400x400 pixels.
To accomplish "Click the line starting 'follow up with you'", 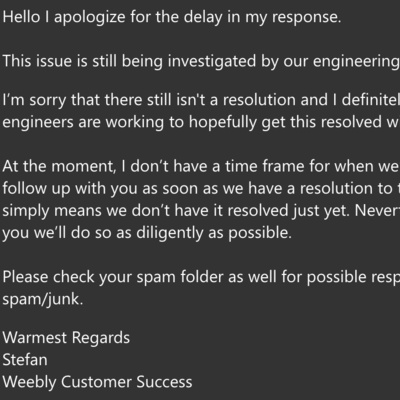I will point(201,189).
